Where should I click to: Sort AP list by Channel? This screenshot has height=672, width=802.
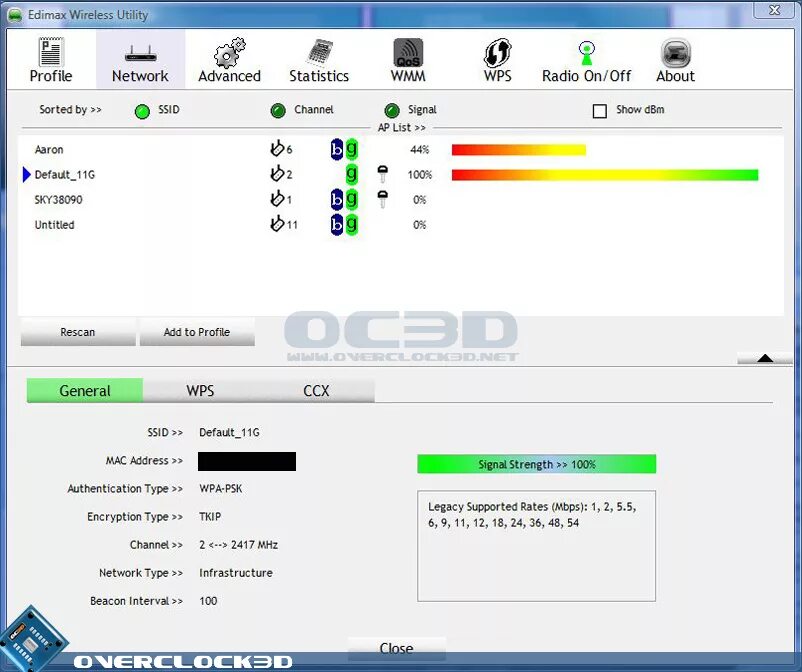[278, 110]
